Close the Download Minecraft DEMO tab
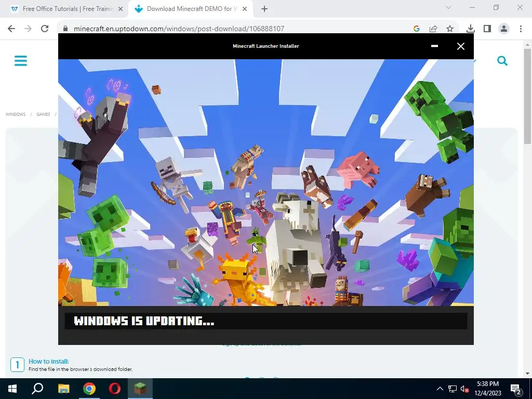This screenshot has width=532, height=399. tap(245, 9)
